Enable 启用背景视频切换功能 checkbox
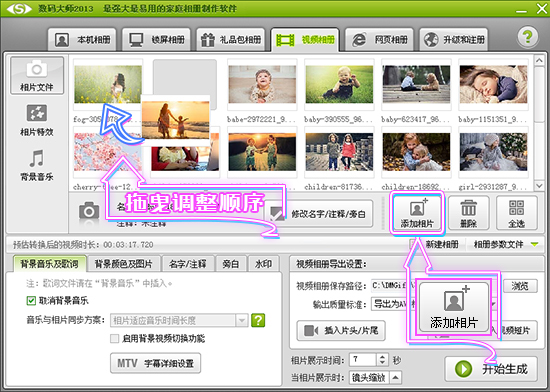This screenshot has width=550, height=392. (114, 338)
